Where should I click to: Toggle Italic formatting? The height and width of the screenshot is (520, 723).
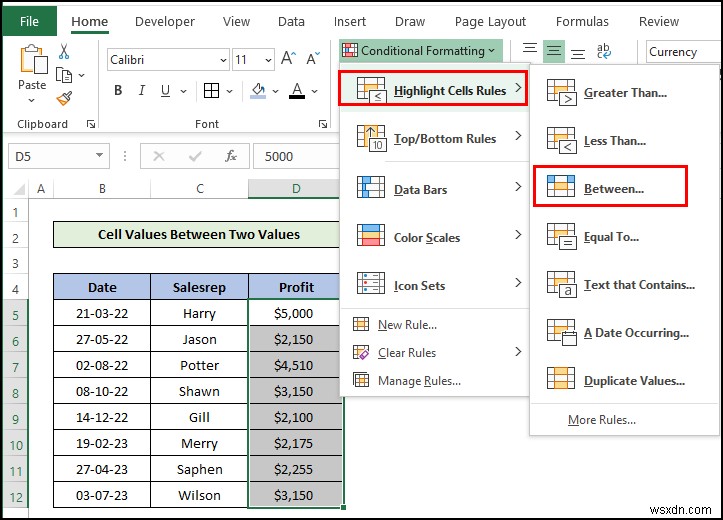(x=142, y=90)
